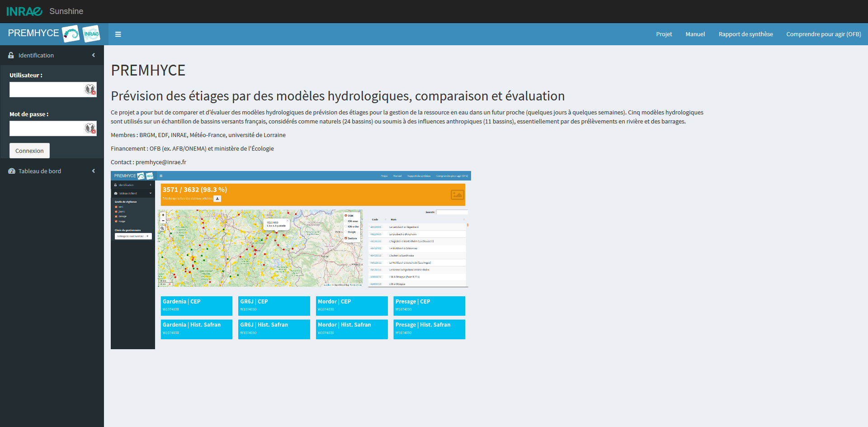Open the Projet link in navbar
The width and height of the screenshot is (868, 427).
(x=664, y=34)
